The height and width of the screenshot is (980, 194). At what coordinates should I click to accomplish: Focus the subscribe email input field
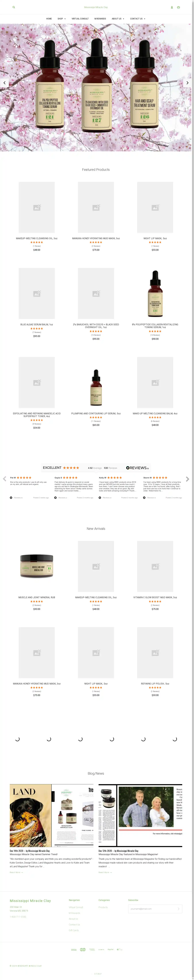pos(152,909)
